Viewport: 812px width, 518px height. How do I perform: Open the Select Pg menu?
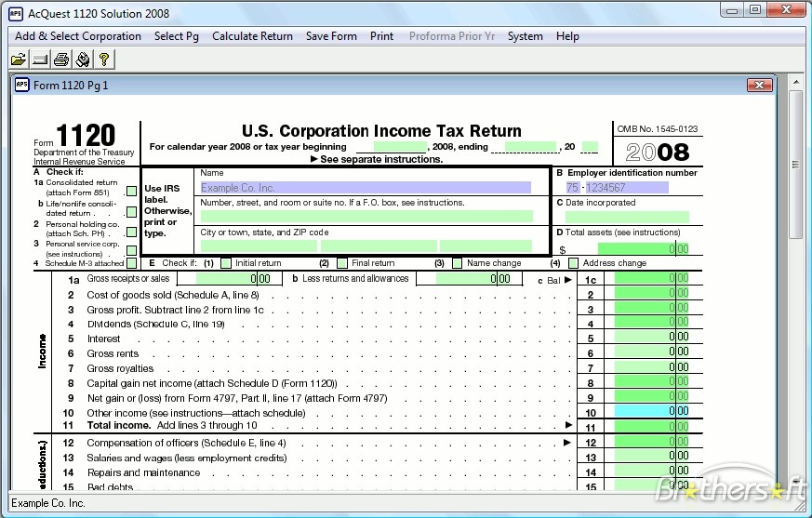tap(176, 36)
